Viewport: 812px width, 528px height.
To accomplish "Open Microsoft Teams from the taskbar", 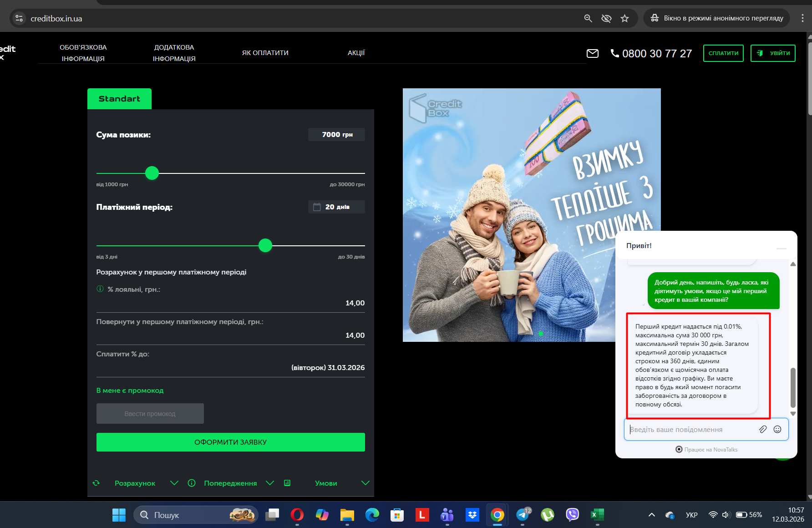I will [x=447, y=515].
